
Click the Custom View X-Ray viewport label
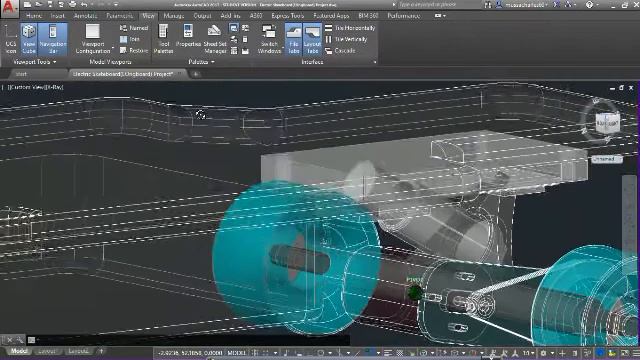(36, 87)
